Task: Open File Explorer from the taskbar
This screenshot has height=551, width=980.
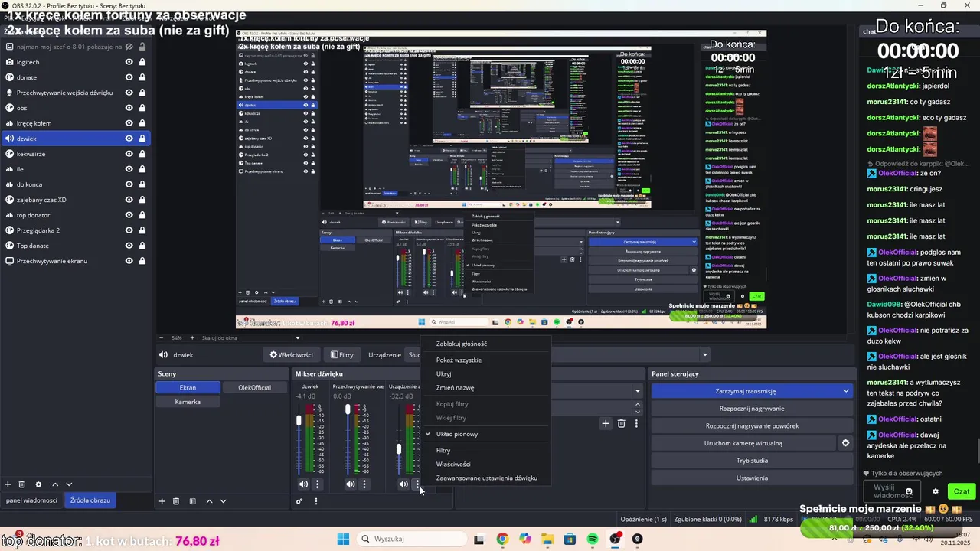Action: 547,539
